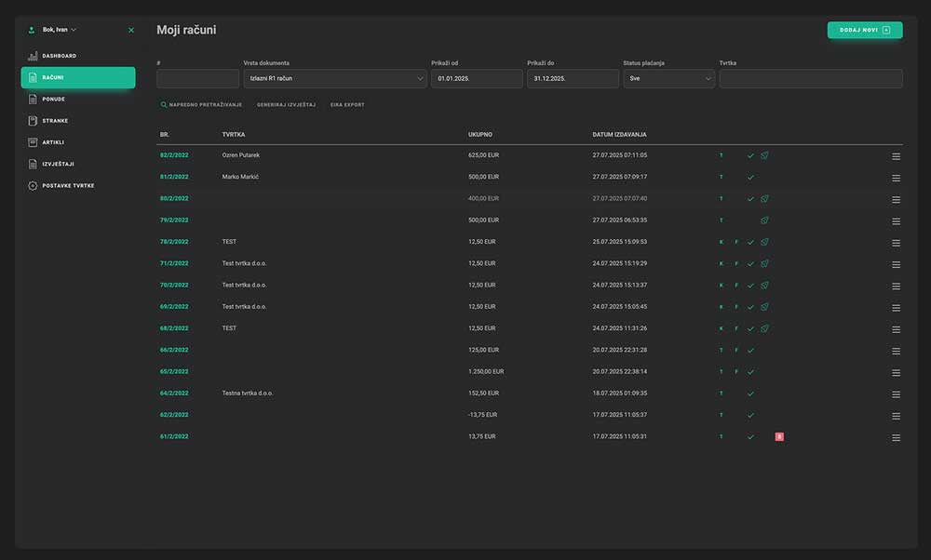Click rocket icon on invoice 79/2/2022
This screenshot has height=560, width=931.
tap(764, 220)
